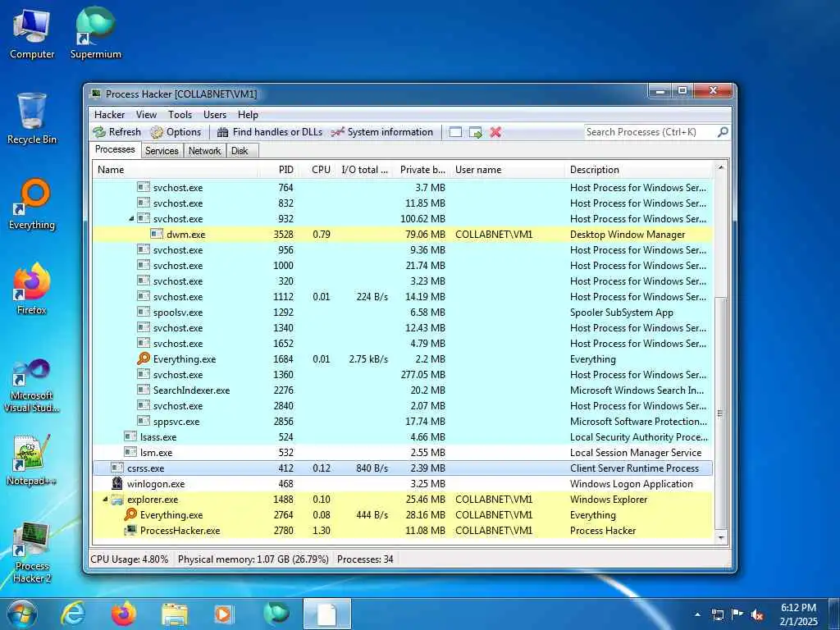Sort by Private bytes column header
Screen dimensions: 840x630
(x=422, y=170)
